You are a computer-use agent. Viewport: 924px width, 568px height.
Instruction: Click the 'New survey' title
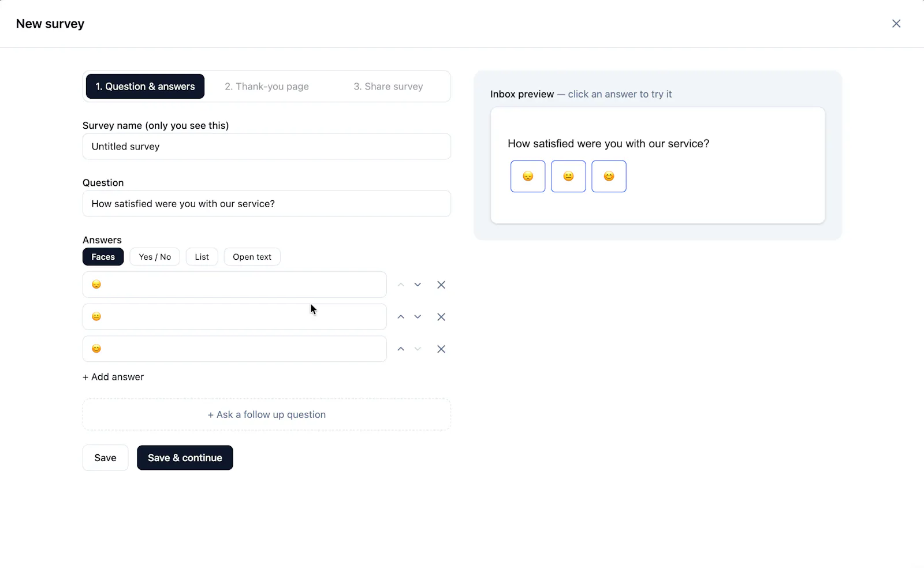click(x=50, y=24)
